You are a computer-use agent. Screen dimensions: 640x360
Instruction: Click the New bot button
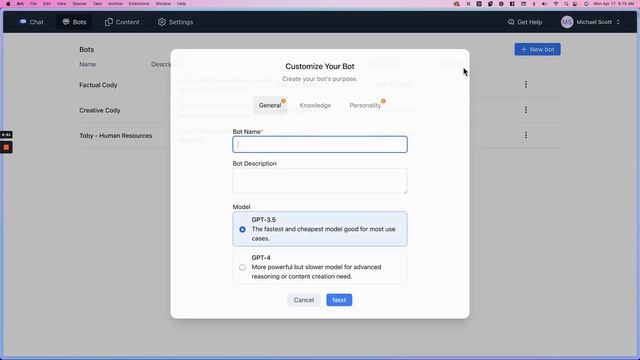tap(537, 49)
